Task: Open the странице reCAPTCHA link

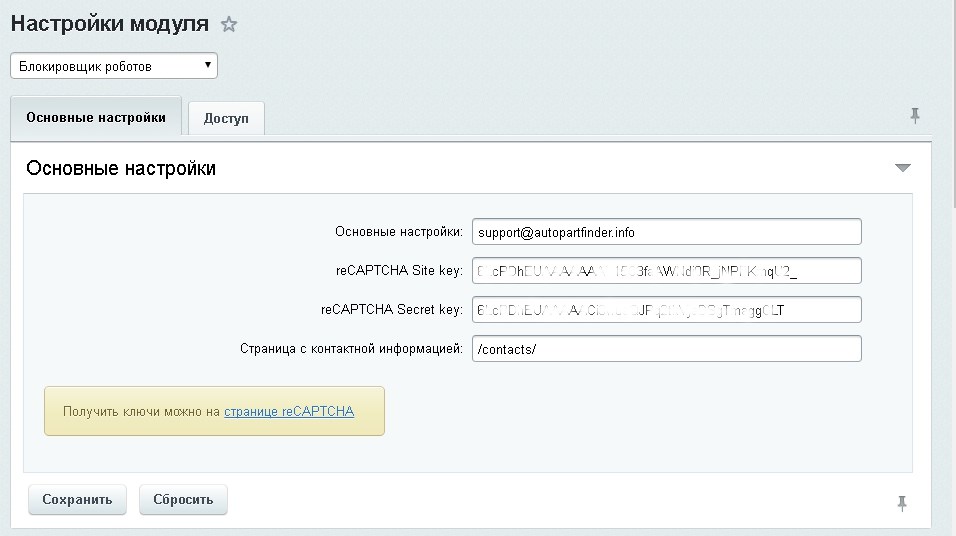Action: [x=289, y=411]
